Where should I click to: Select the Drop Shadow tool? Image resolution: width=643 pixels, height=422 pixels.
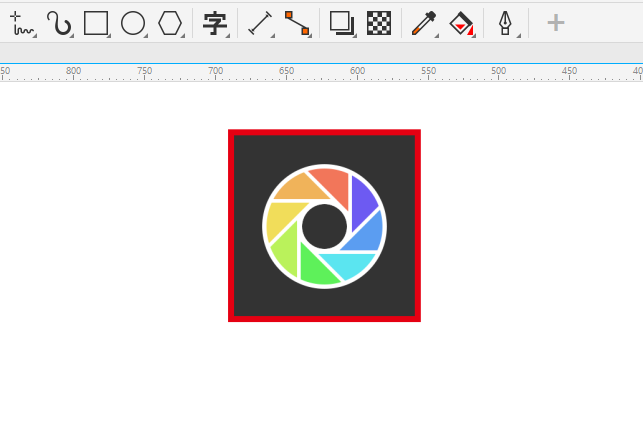[342, 23]
